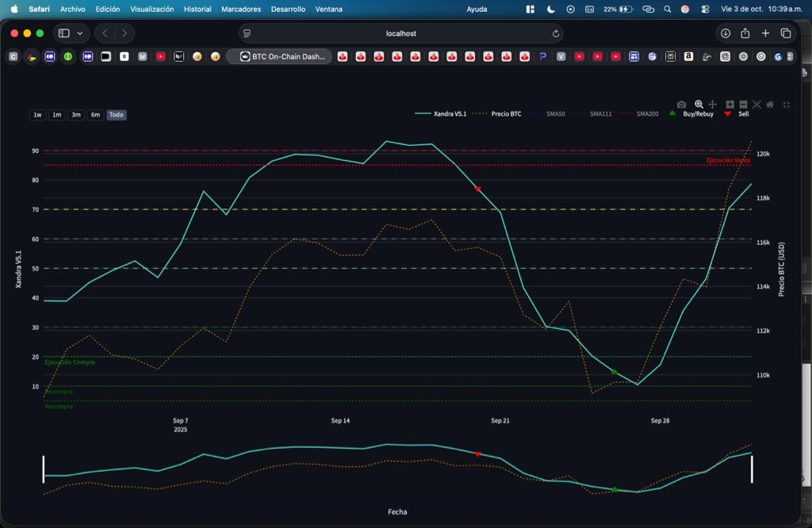Toggle the Safari sidebar icon
This screenshot has width=812, height=528.
(63, 33)
